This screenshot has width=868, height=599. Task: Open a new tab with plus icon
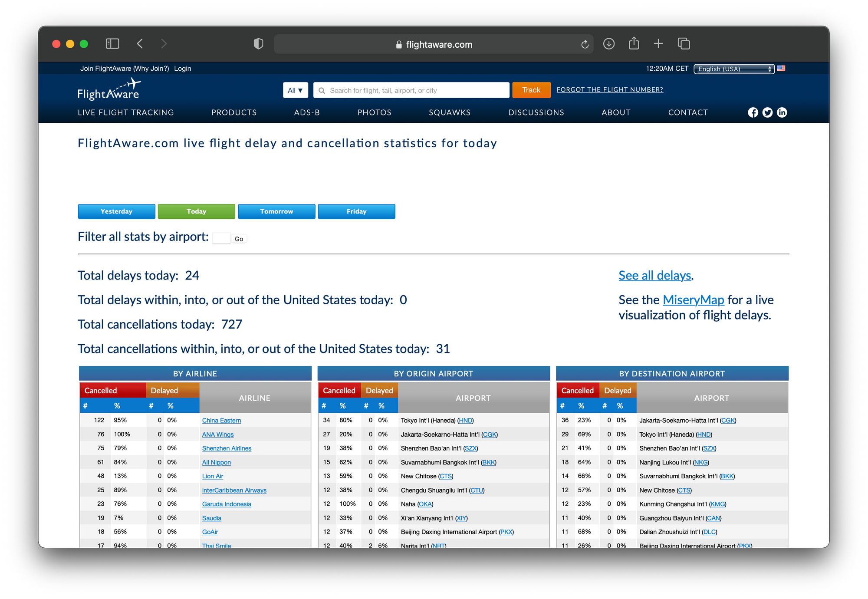[658, 44]
